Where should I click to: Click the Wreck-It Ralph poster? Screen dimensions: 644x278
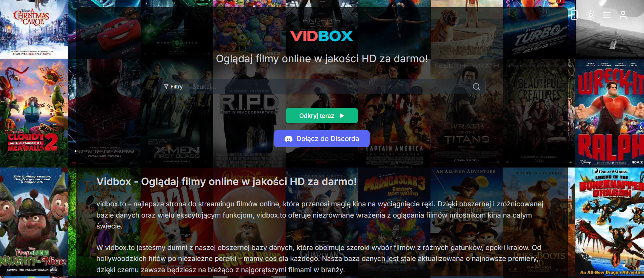tap(610, 113)
